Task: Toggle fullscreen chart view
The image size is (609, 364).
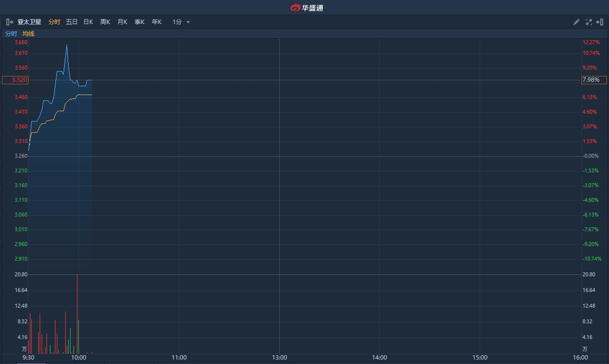Action: 588,22
